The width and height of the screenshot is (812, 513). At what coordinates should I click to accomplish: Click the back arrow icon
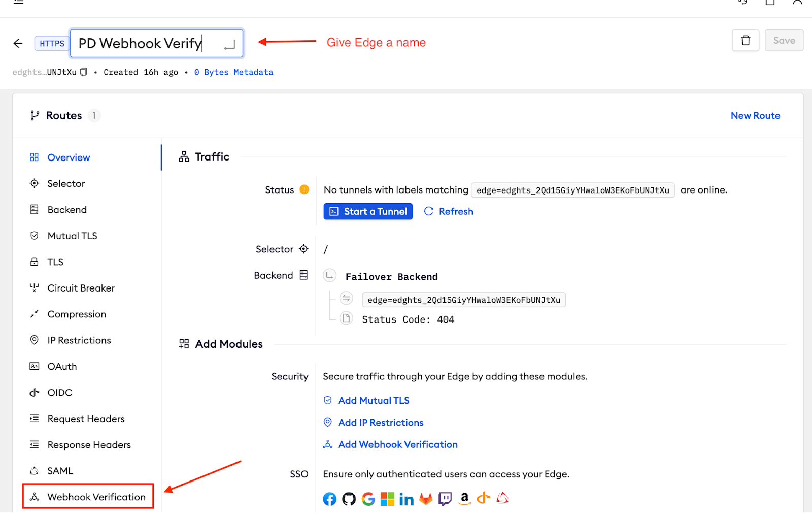(x=18, y=43)
